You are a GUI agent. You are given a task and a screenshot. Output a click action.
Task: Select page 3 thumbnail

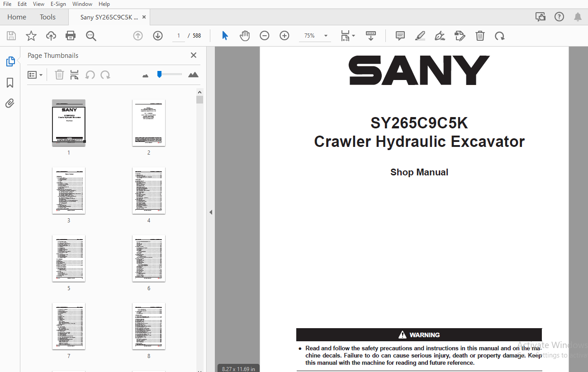pyautogui.click(x=69, y=190)
